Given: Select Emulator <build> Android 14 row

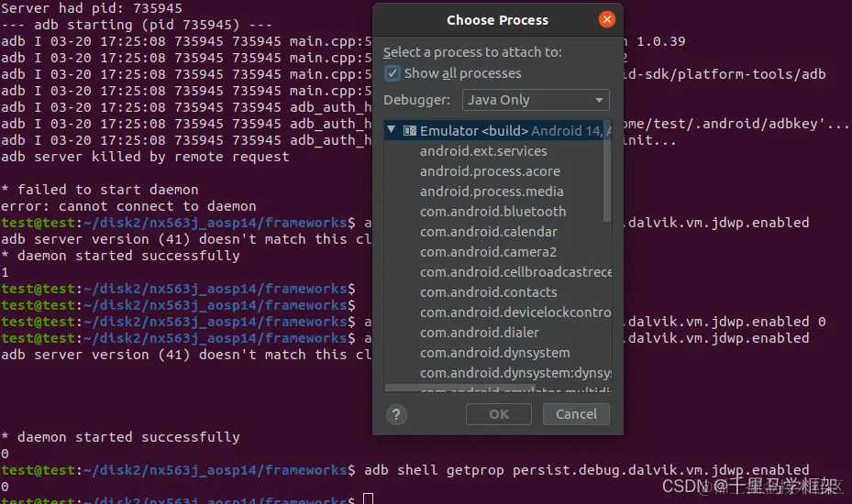Looking at the screenshot, I should pyautogui.click(x=498, y=131).
